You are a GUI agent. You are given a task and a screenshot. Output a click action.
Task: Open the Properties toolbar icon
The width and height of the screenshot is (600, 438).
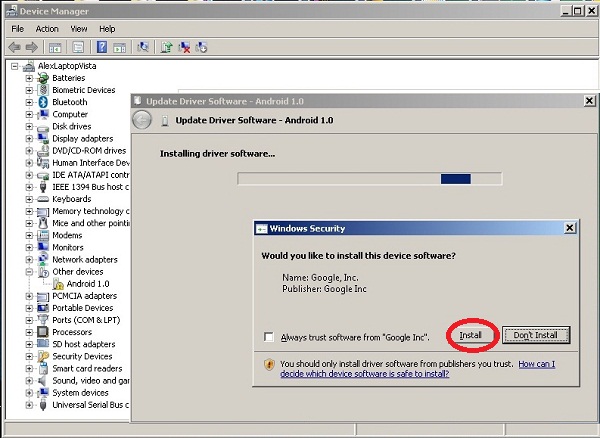78,47
